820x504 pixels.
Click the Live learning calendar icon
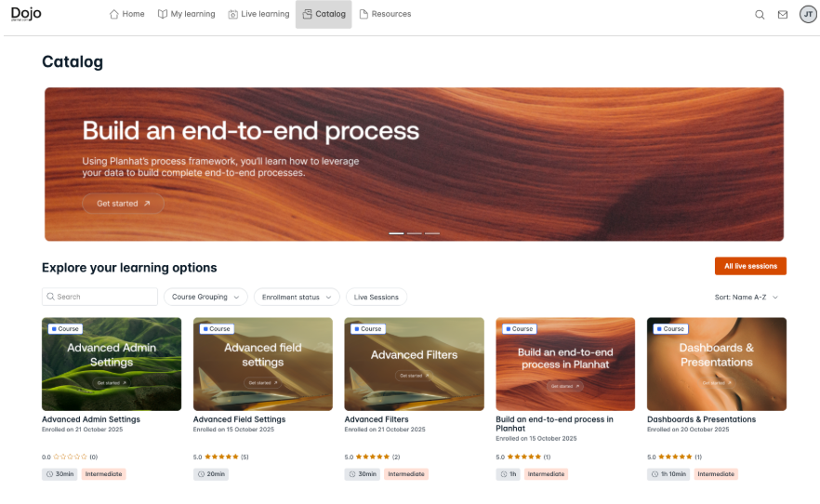(x=232, y=14)
